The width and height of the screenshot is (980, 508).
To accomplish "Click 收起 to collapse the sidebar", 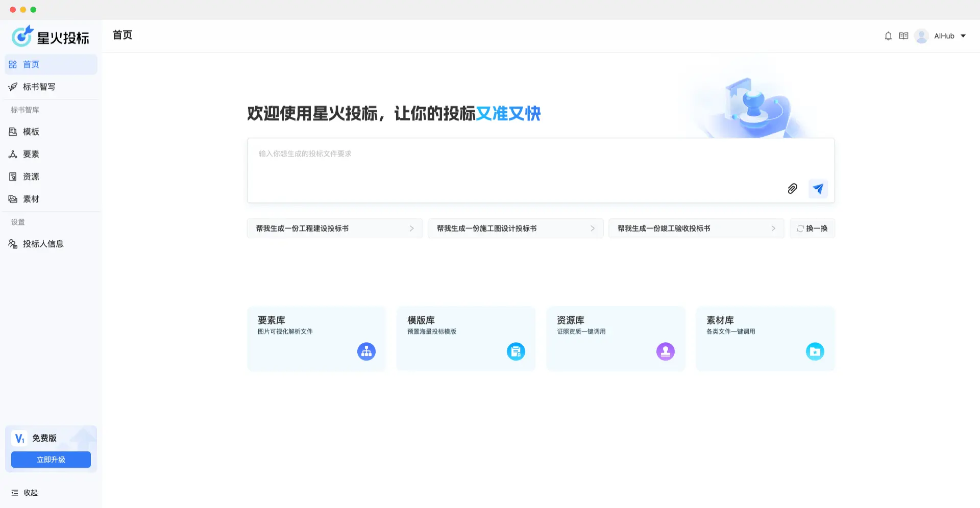I will click(24, 492).
